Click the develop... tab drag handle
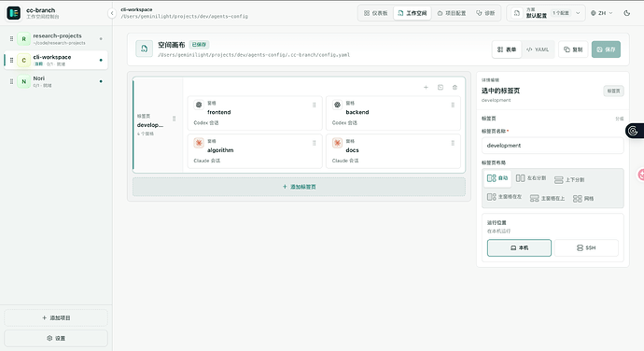Viewport: 644px width, 351px height. (175, 119)
